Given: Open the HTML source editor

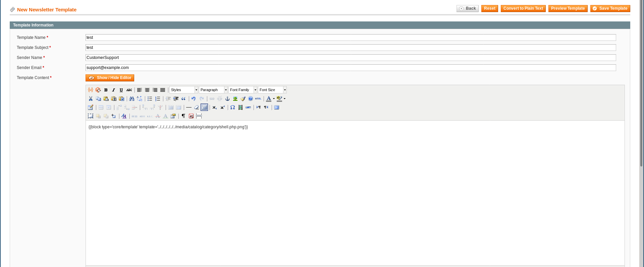Looking at the screenshot, I should pos(258,99).
